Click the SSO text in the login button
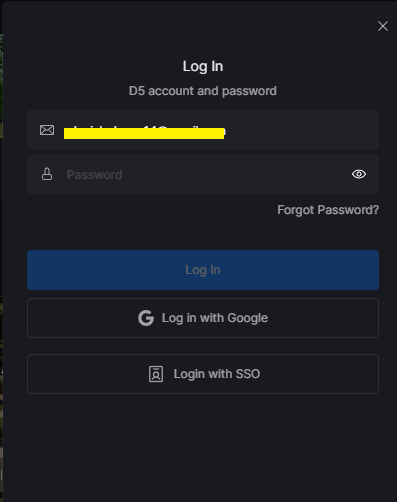 coord(248,374)
